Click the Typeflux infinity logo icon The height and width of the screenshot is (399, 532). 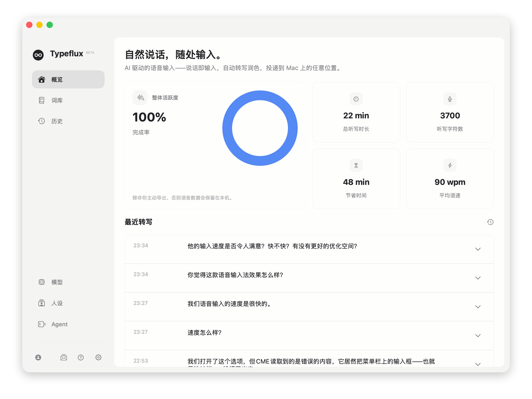38,55
